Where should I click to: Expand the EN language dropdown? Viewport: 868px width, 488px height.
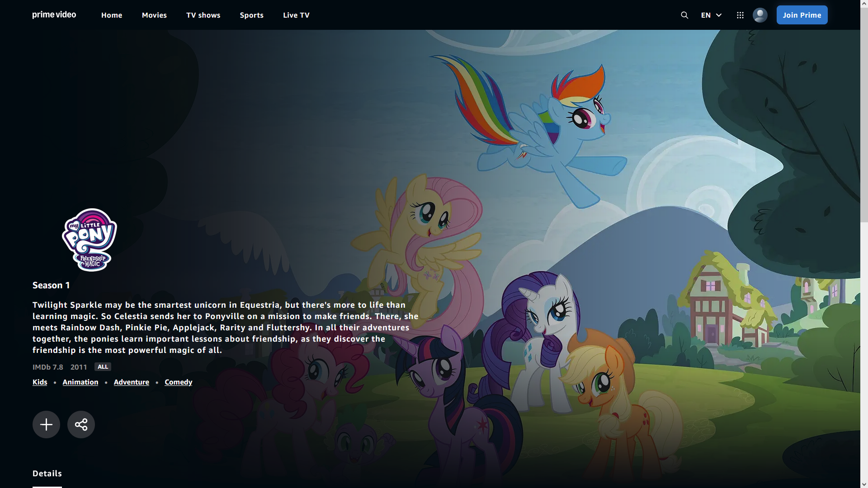click(711, 15)
